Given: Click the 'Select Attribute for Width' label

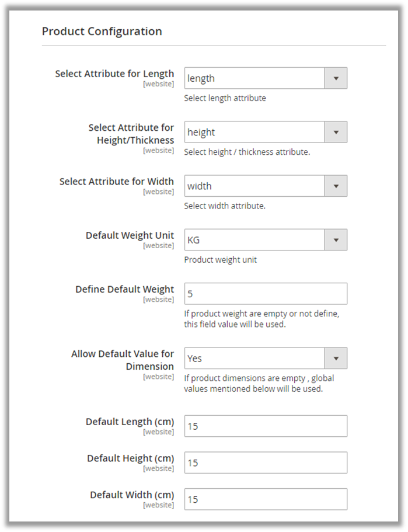Looking at the screenshot, I should (x=117, y=182).
